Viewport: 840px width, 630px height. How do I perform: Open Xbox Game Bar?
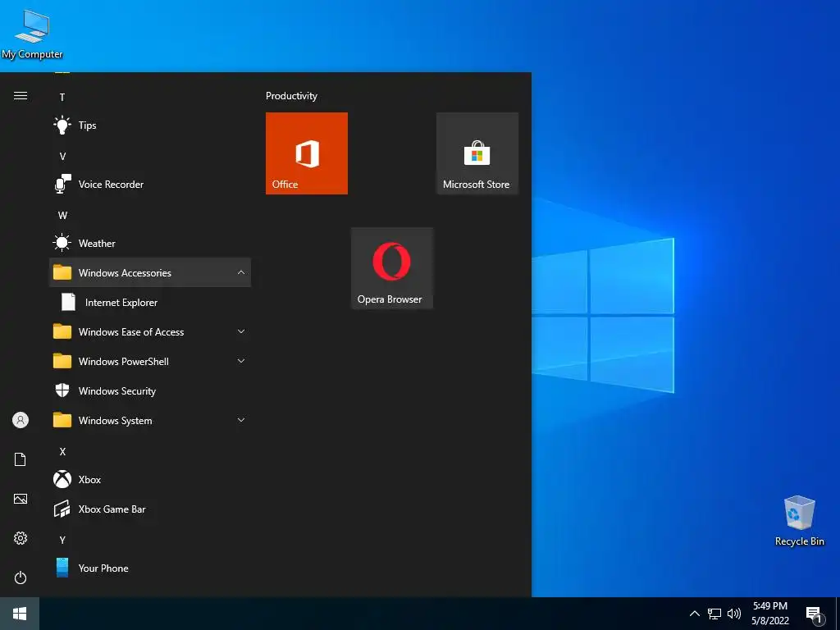150,509
